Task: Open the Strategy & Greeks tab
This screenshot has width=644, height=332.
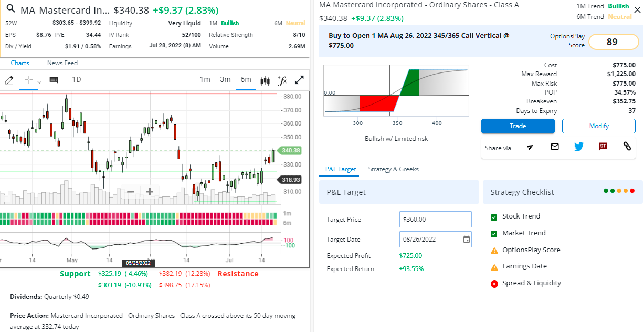Action: pos(394,169)
